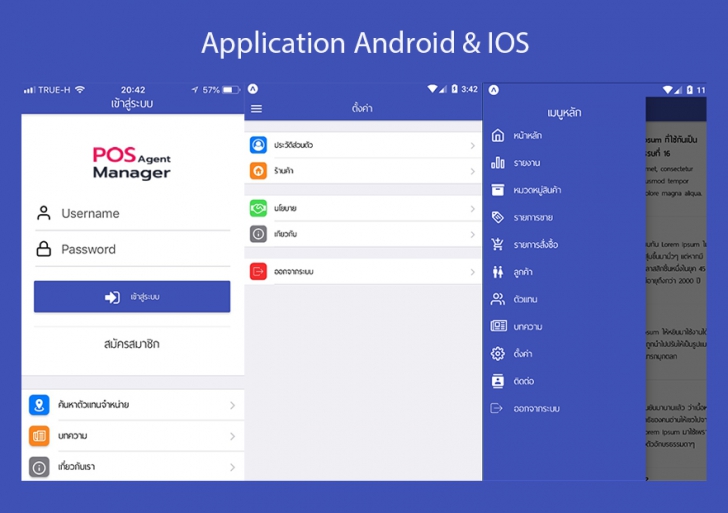The width and height of the screenshot is (728, 513).
Task: Click the สมัครสมาชิก register link
Action: click(132, 344)
